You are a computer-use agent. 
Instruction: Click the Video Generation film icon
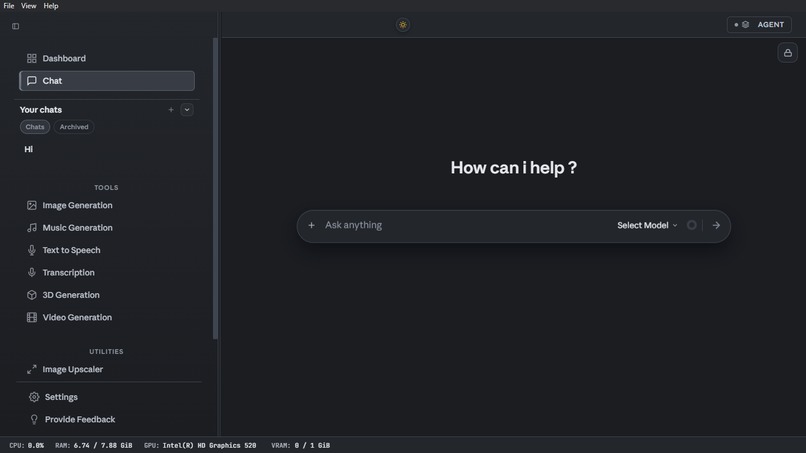click(x=32, y=317)
